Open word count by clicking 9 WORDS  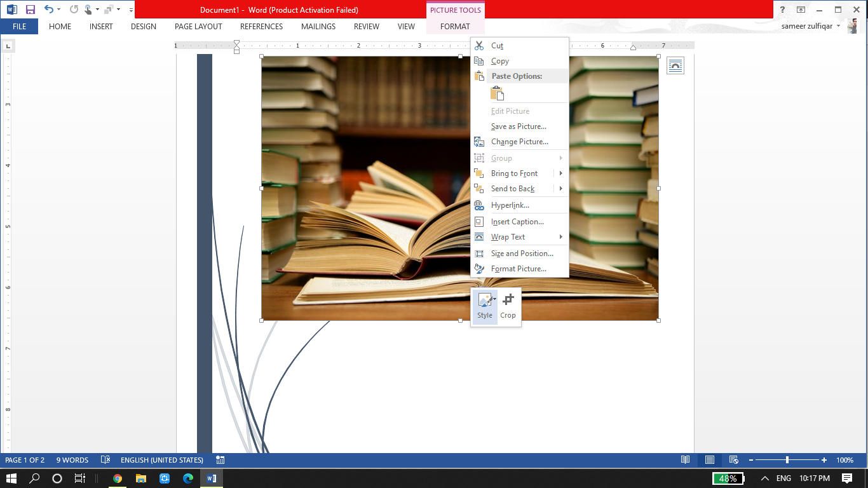pyautogui.click(x=72, y=459)
